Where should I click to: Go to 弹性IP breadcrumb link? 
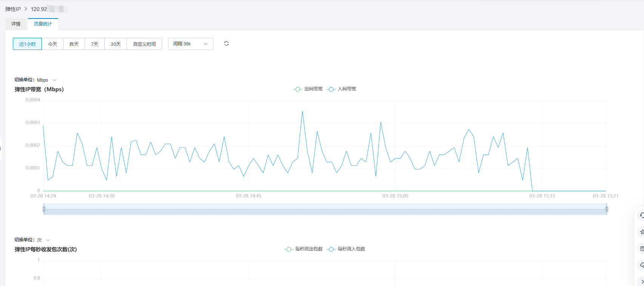(x=13, y=9)
